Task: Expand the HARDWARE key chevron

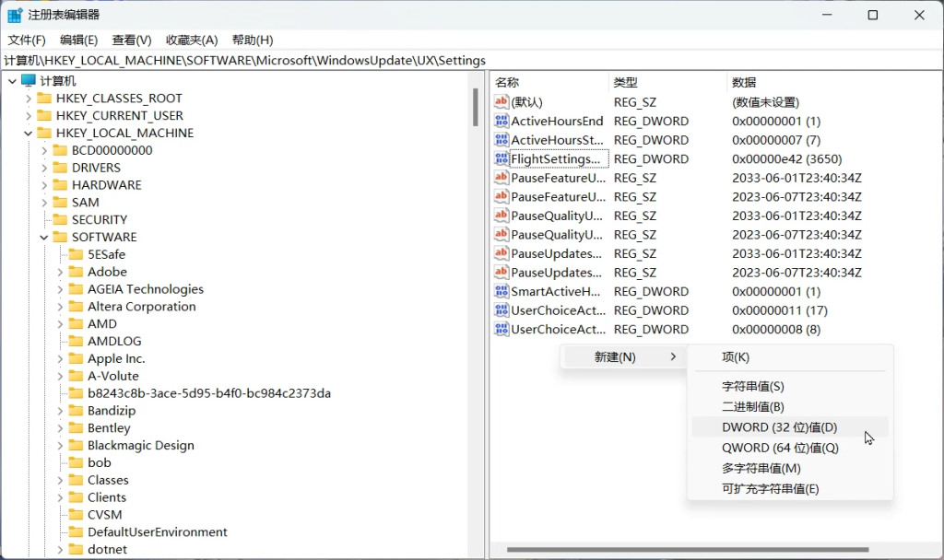Action: point(44,185)
